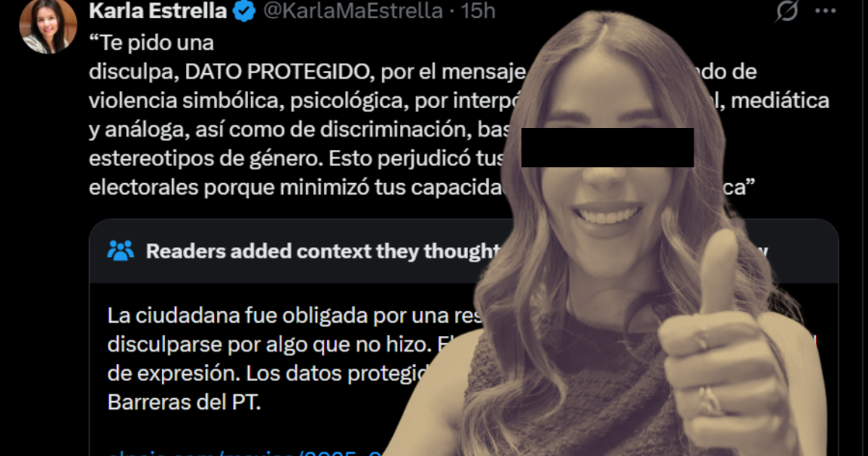Open the three-dot more options menu
The height and width of the screenshot is (456, 868).
[825, 11]
